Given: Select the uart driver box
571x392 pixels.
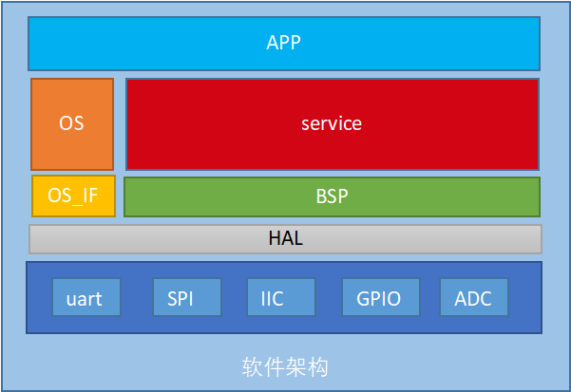Looking at the screenshot, I should (86, 297).
